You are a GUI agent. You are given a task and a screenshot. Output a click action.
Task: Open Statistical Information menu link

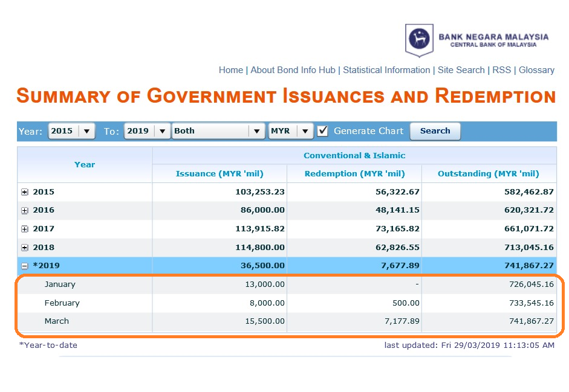(x=386, y=70)
